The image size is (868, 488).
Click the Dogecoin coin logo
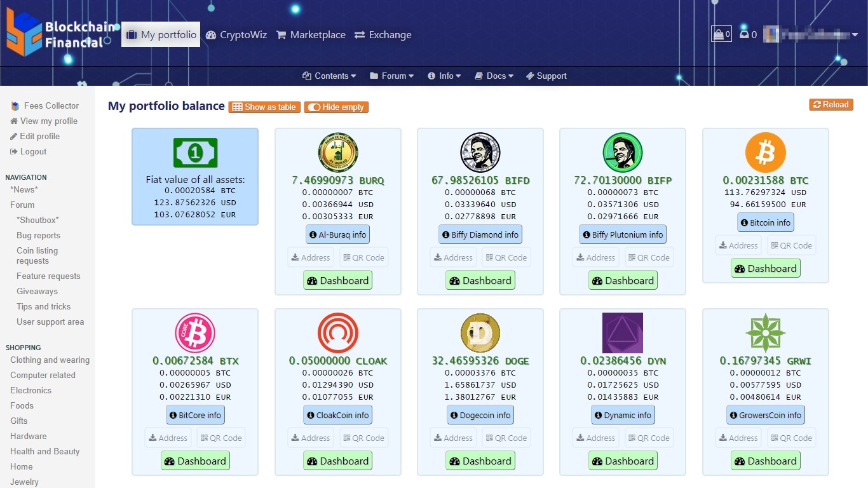(x=480, y=332)
